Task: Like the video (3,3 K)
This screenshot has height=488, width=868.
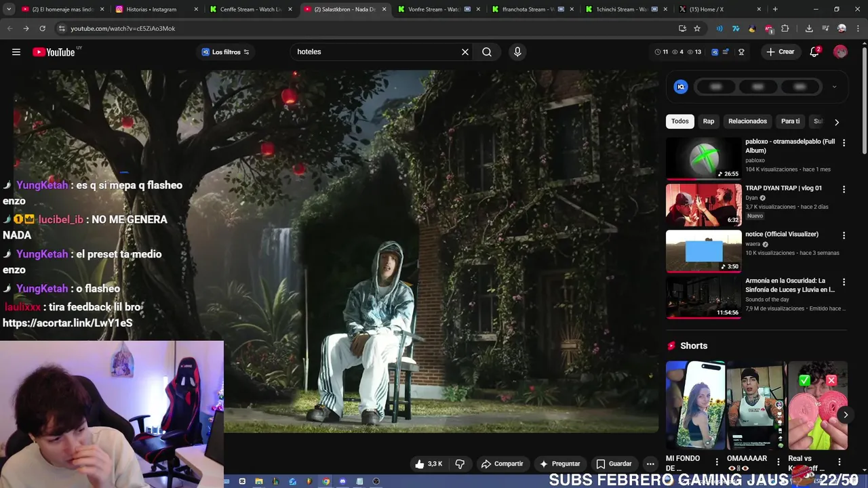Action: coord(428,464)
